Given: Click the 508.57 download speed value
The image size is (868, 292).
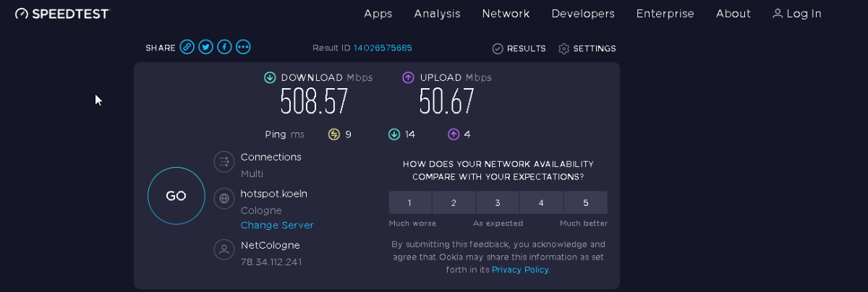Looking at the screenshot, I should tap(314, 102).
